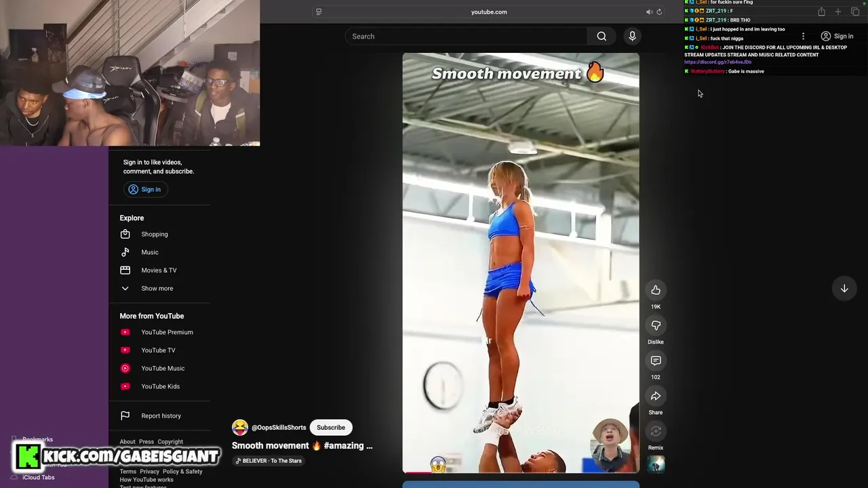Open How YouTube works link
The image size is (868, 488).
[146, 480]
